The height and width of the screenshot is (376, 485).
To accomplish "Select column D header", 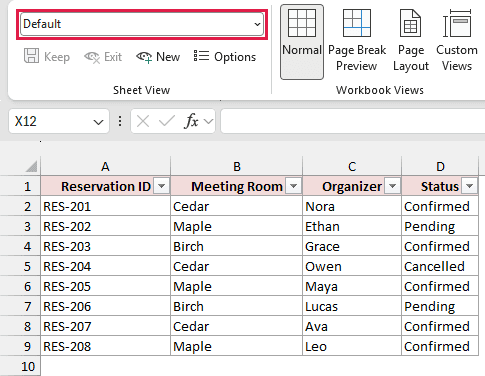I will 440,166.
